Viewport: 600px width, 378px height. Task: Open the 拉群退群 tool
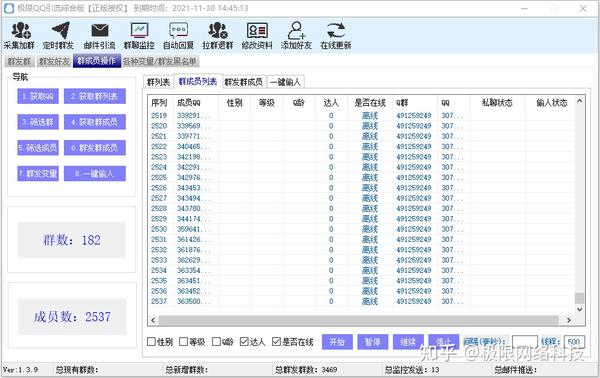point(218,36)
